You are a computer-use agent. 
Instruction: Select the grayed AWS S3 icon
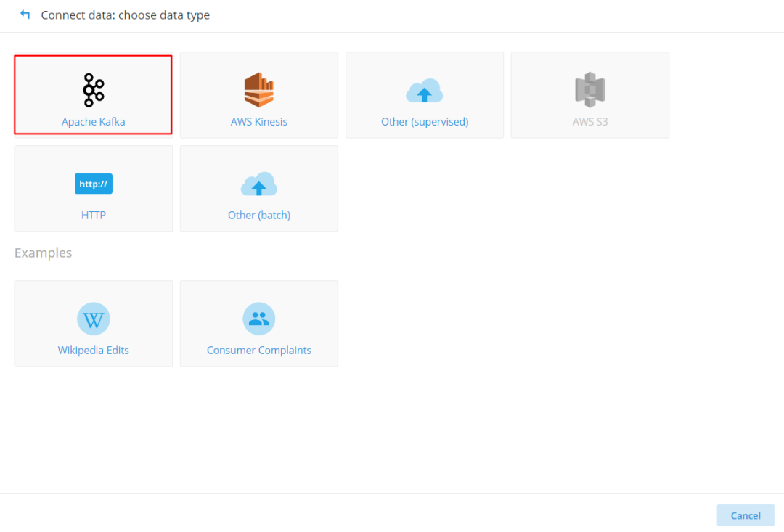(x=590, y=90)
